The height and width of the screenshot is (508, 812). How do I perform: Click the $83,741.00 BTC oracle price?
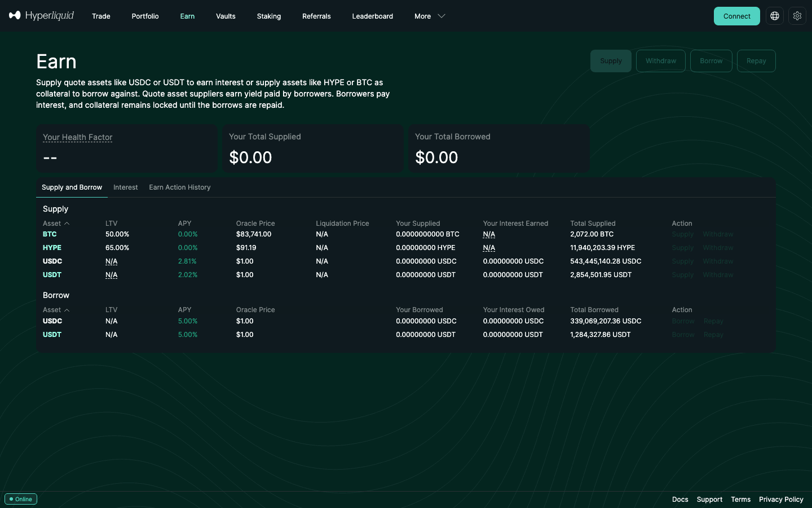tap(254, 234)
